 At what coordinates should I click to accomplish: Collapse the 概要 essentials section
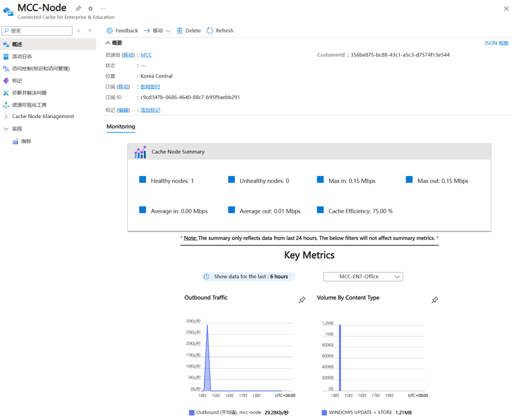pyautogui.click(x=113, y=43)
